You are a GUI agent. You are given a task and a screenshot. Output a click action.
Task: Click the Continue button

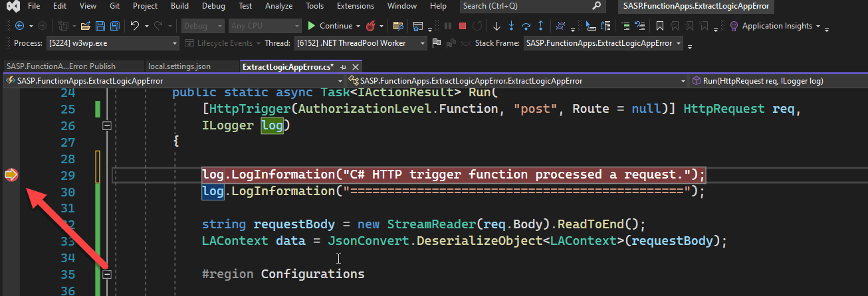(x=330, y=27)
